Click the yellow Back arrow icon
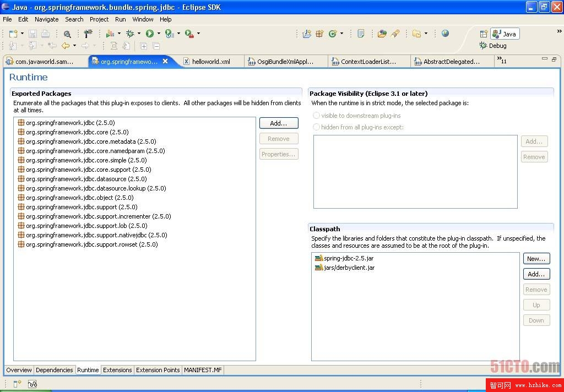 click(x=66, y=46)
